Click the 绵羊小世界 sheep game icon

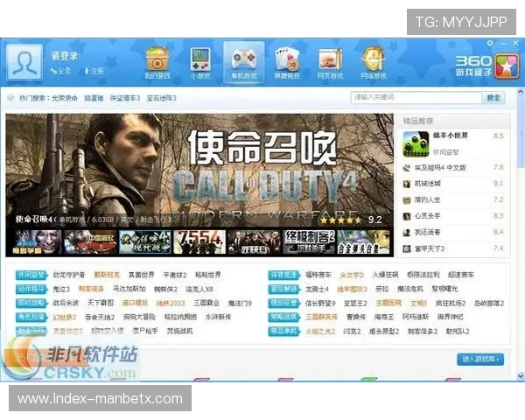tap(416, 144)
